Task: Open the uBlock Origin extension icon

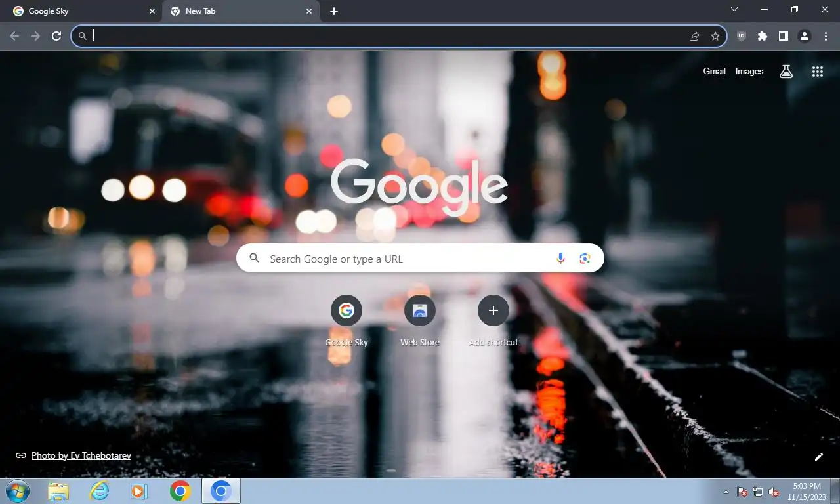Action: coord(742,36)
